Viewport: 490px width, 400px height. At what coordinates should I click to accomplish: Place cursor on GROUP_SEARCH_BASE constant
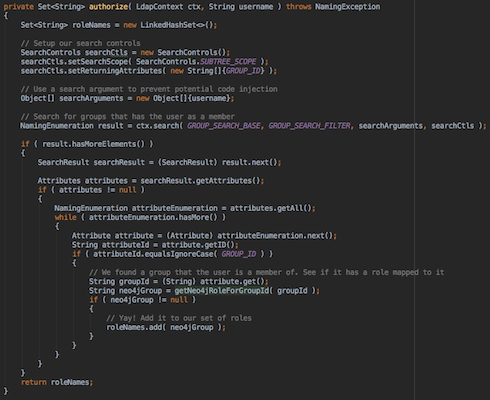(x=224, y=126)
